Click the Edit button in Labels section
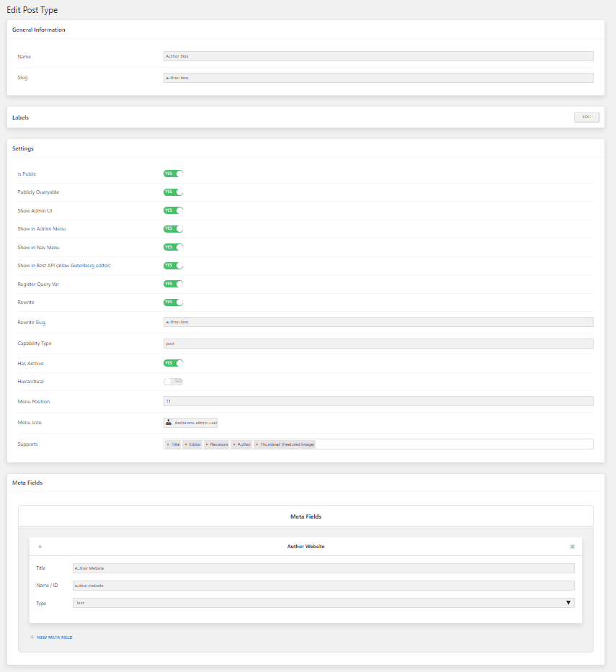Screen dimensions: 616x672 (586, 117)
